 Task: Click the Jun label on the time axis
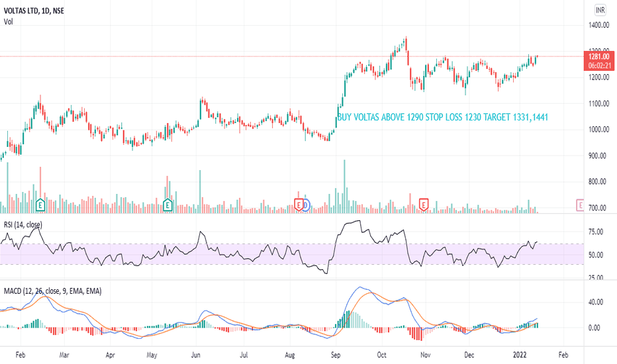195,355
